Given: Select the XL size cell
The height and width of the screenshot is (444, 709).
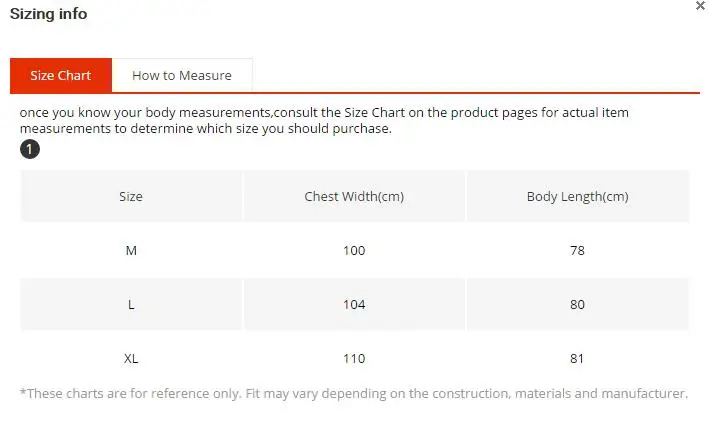Looking at the screenshot, I should [131, 359].
